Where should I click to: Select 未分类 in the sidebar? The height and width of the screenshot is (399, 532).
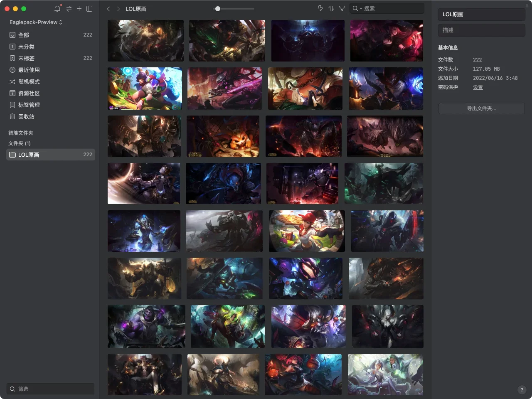pos(51,47)
